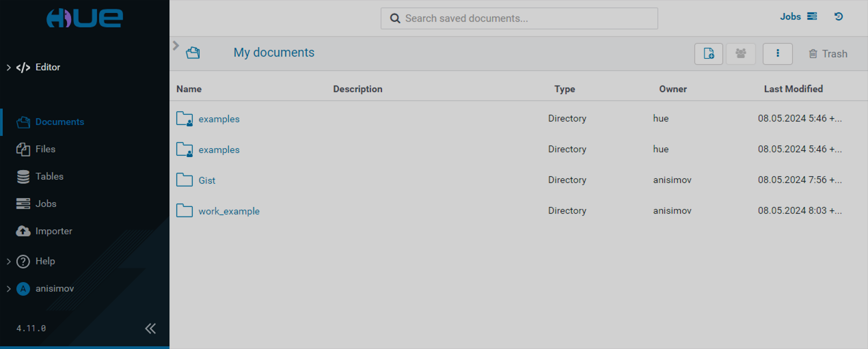
Task: Open the Trash link
Action: [835, 54]
